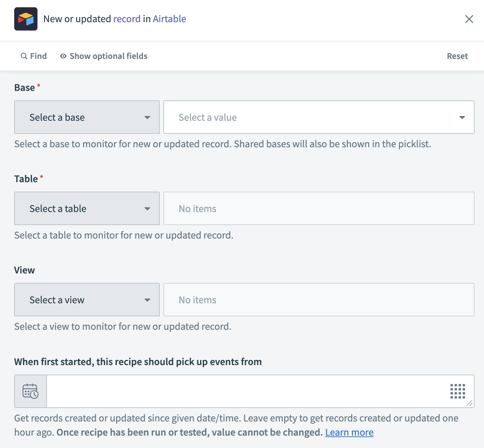Click the Find search icon
The width and height of the screenshot is (484, 448).
(x=24, y=56)
